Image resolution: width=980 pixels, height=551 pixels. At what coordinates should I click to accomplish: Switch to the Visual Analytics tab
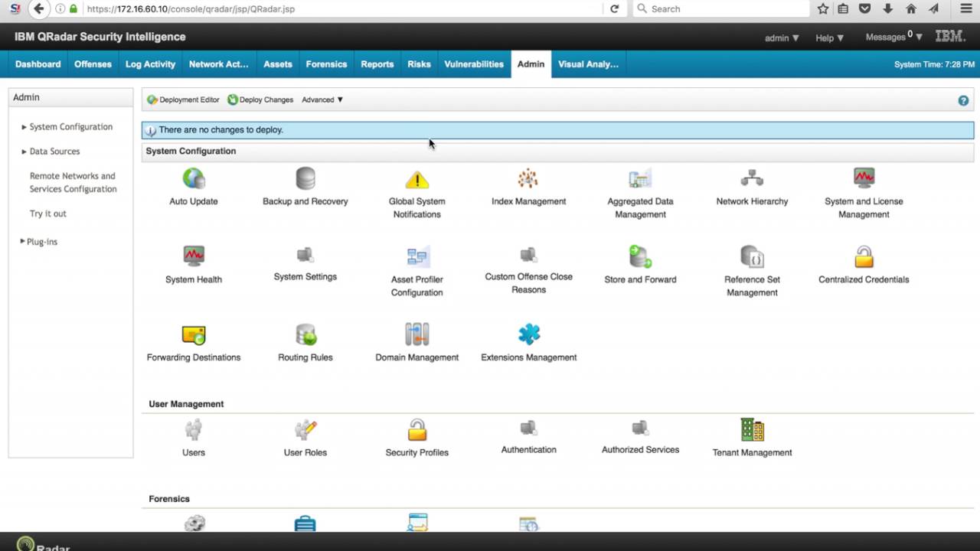pyautogui.click(x=588, y=64)
